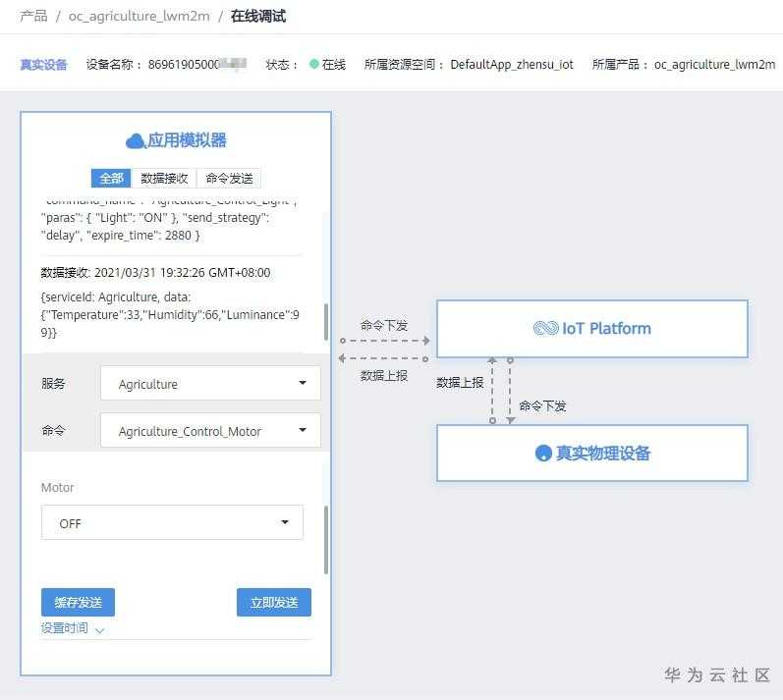Open oc_agriculture_lwm2m breadcrumb link
This screenshot has height=700, width=783.
coord(139,16)
